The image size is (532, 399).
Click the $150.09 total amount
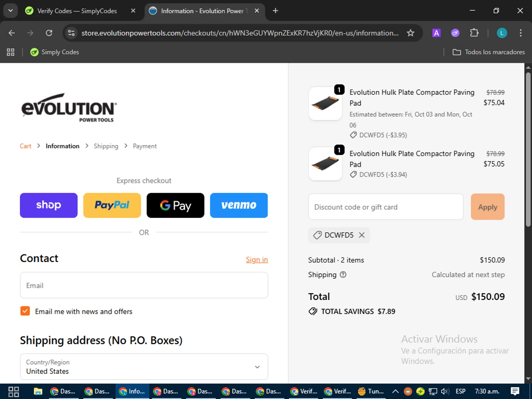[x=488, y=297]
